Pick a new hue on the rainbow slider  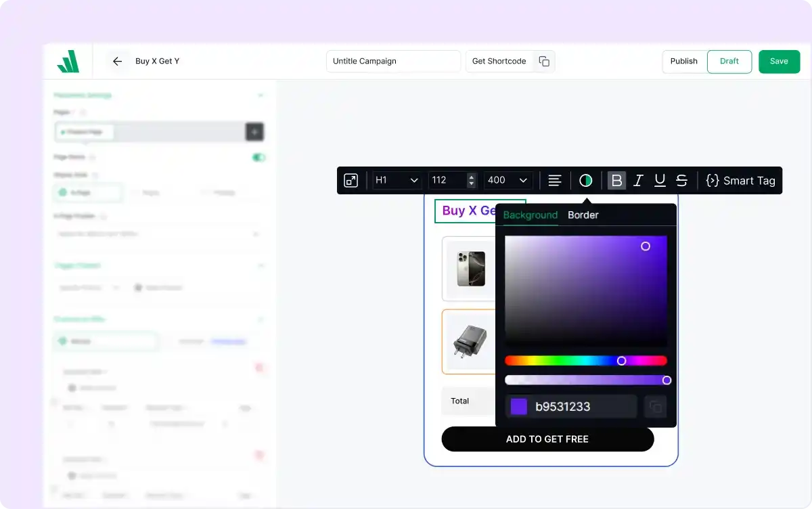(586, 361)
